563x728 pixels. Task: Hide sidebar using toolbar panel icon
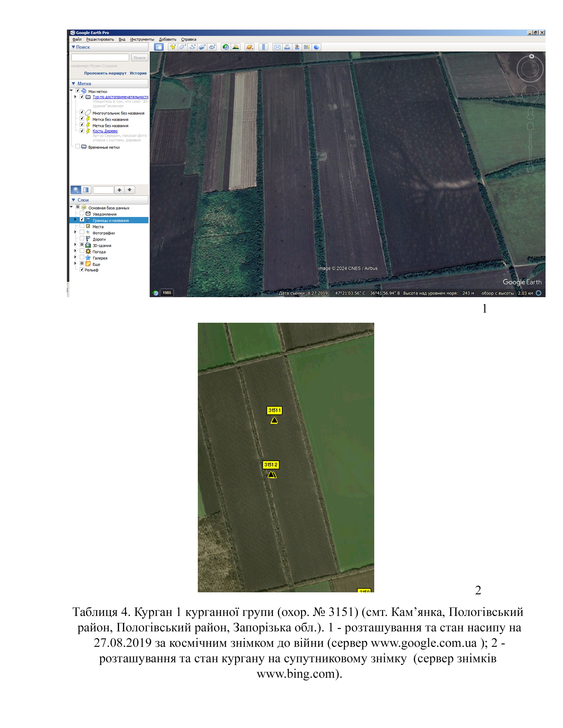click(159, 47)
